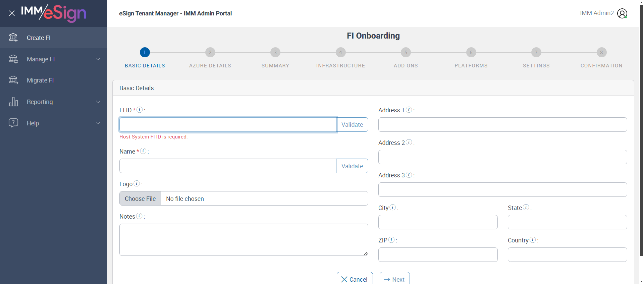Image resolution: width=644 pixels, height=284 pixels.
Task: Validate the FI ID
Action: click(352, 125)
